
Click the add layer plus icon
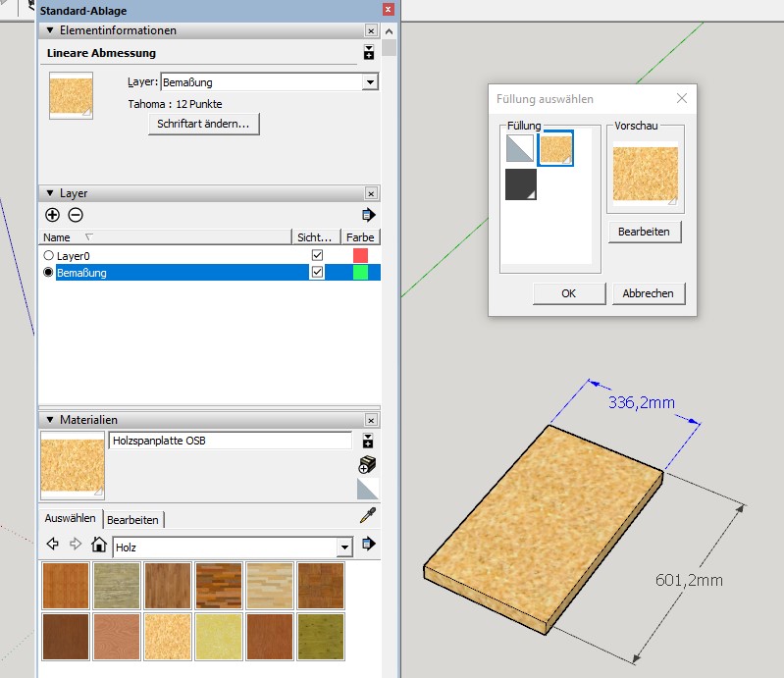pyautogui.click(x=53, y=215)
